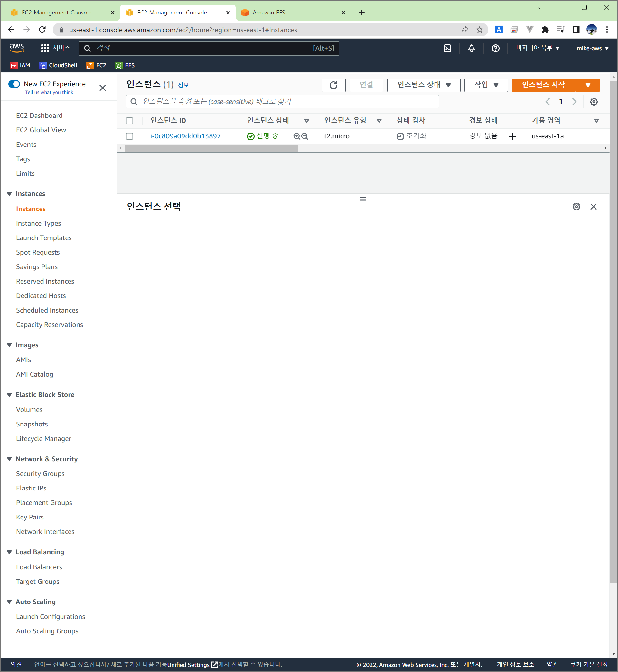Open the details panel settings gear

point(576,207)
